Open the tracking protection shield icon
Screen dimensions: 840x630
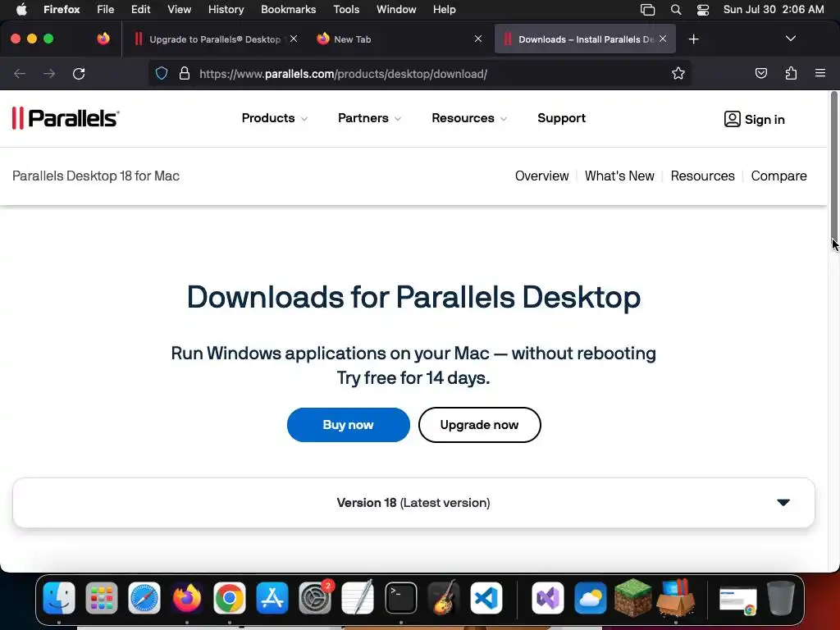162,73
